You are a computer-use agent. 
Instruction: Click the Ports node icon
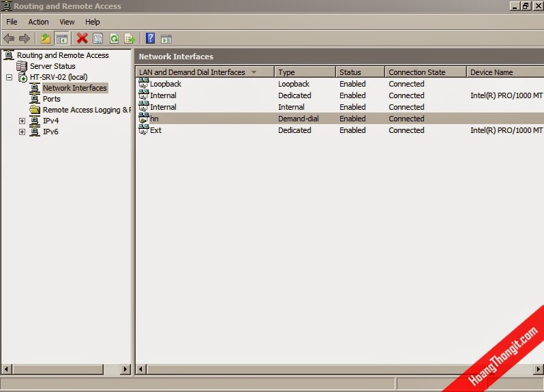pos(34,99)
